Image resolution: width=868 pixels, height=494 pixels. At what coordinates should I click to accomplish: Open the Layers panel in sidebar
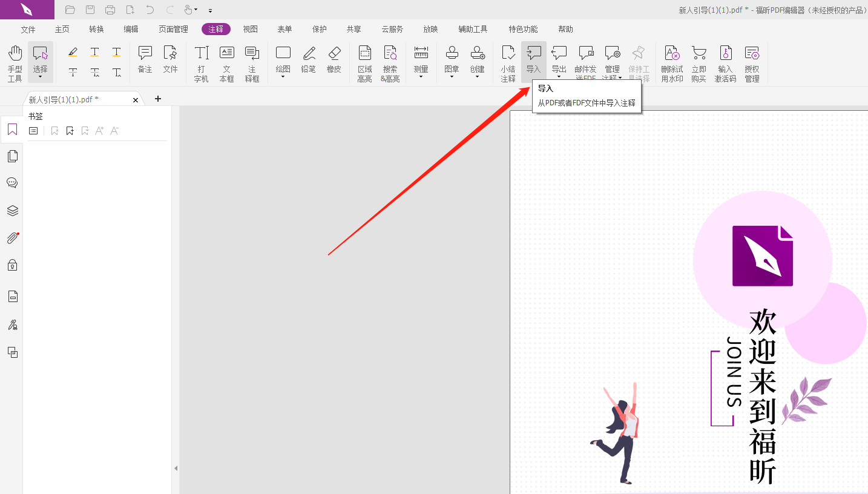coord(12,211)
